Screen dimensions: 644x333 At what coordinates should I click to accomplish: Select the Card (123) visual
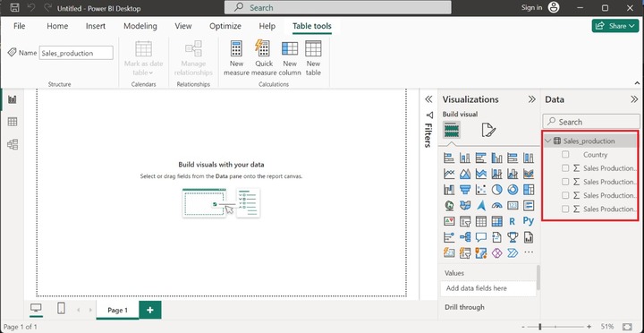[513, 206]
